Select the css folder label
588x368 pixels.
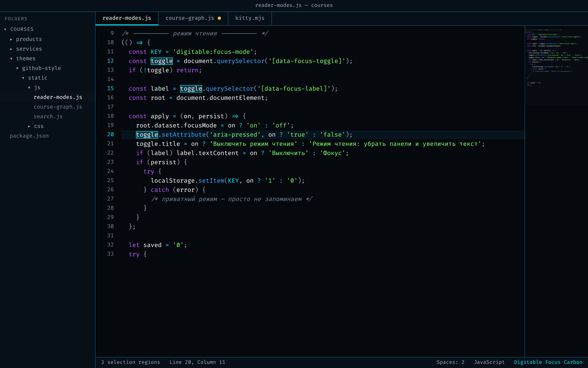click(39, 126)
